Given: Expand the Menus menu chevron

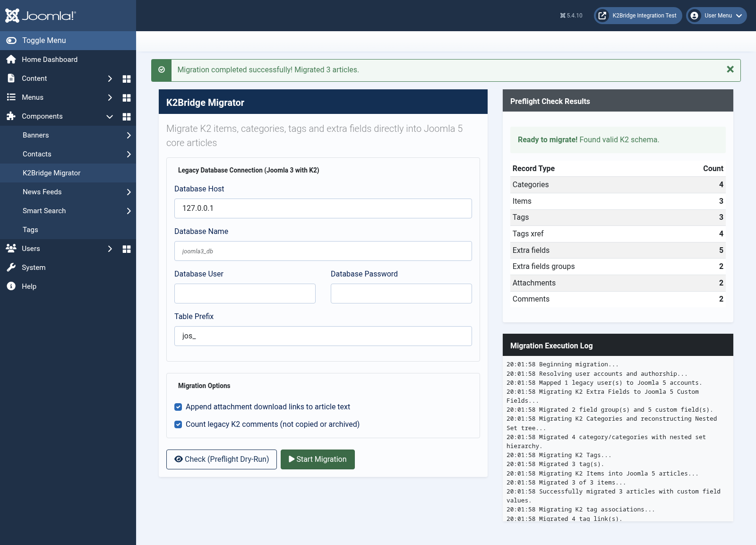Looking at the screenshot, I should coord(110,97).
